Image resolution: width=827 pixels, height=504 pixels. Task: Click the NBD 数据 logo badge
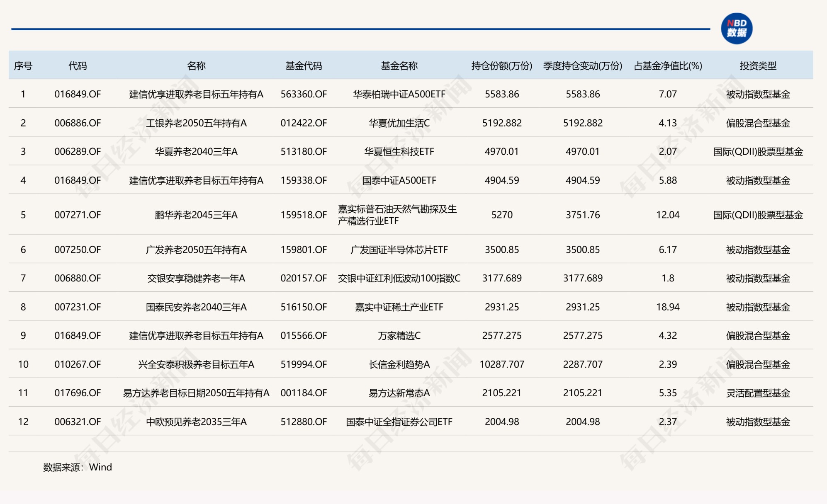pyautogui.click(x=737, y=28)
